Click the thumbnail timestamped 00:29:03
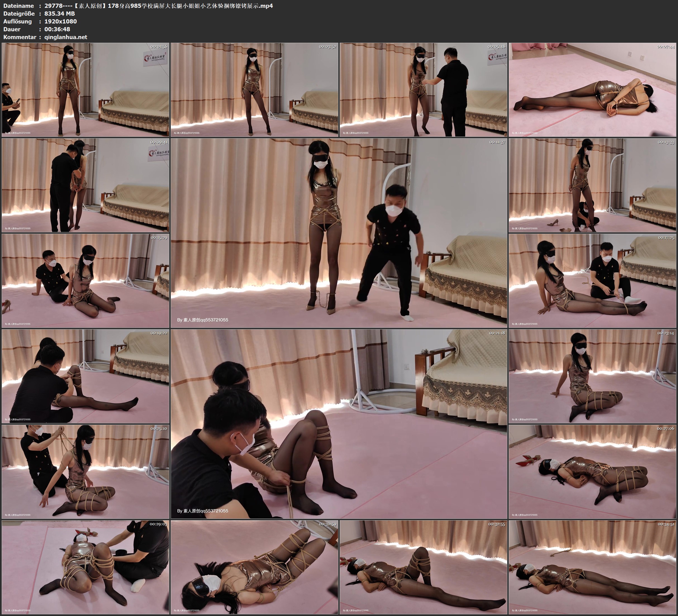This screenshot has height=616, width=678. pos(85,567)
